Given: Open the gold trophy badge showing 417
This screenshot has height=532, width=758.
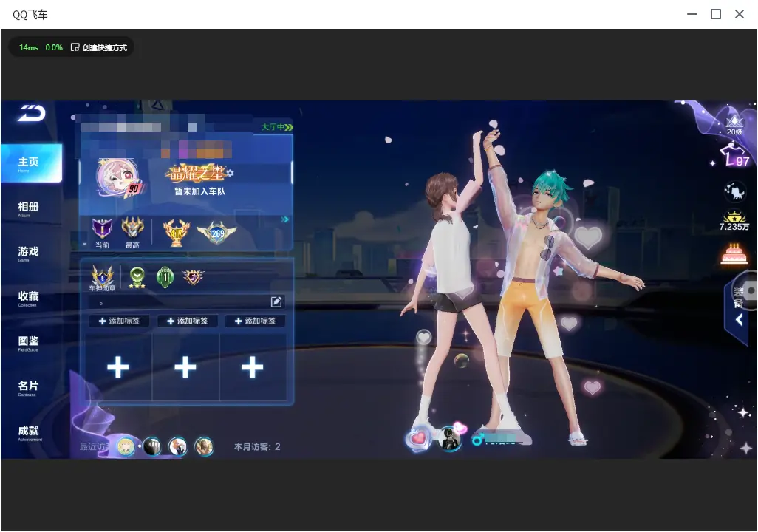Looking at the screenshot, I should pyautogui.click(x=176, y=233).
